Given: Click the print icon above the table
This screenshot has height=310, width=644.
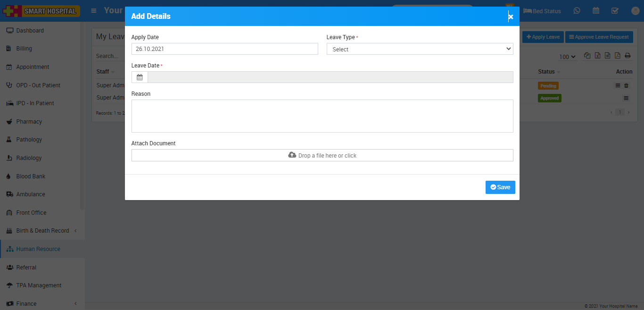Looking at the screenshot, I should point(627,56).
